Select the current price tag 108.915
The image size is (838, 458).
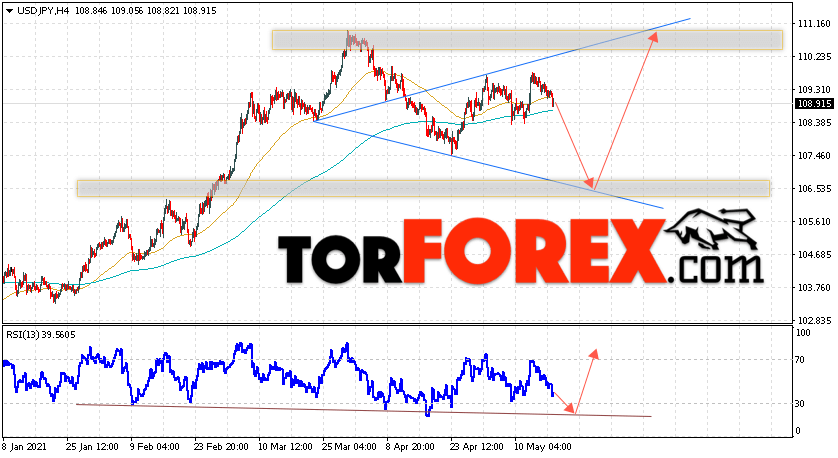click(814, 104)
